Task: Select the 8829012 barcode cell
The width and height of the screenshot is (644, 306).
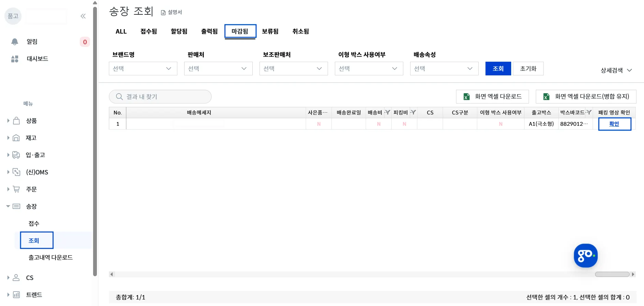Action: (x=576, y=124)
